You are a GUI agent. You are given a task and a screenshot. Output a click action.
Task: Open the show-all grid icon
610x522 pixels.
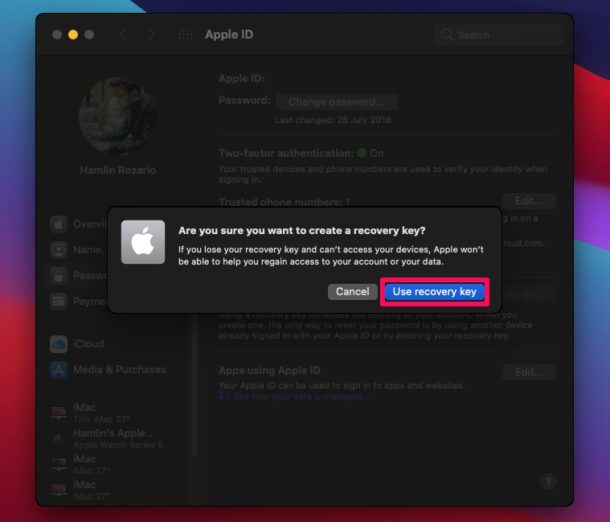[185, 35]
